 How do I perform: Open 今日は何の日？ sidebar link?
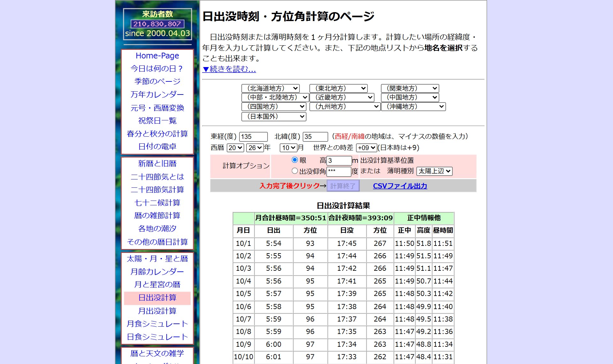tap(157, 69)
